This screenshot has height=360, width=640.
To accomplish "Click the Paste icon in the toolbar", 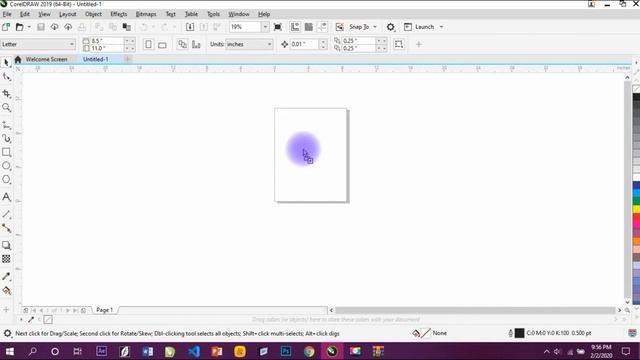I will (x=127, y=27).
